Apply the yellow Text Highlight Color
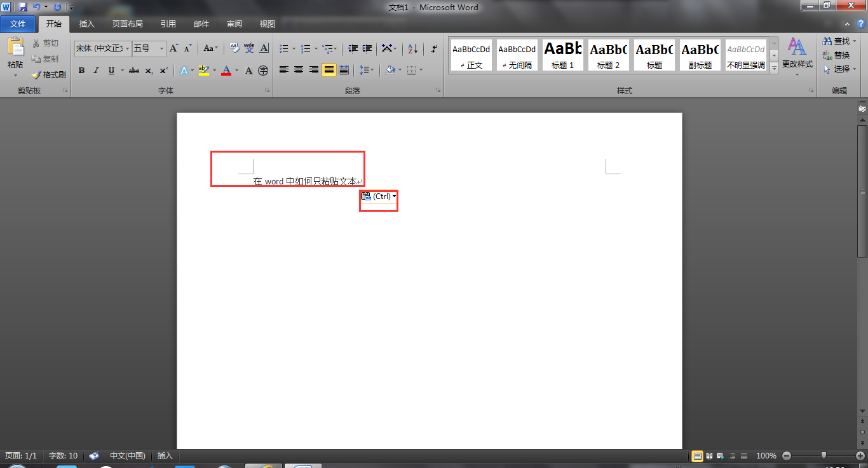 coord(203,71)
